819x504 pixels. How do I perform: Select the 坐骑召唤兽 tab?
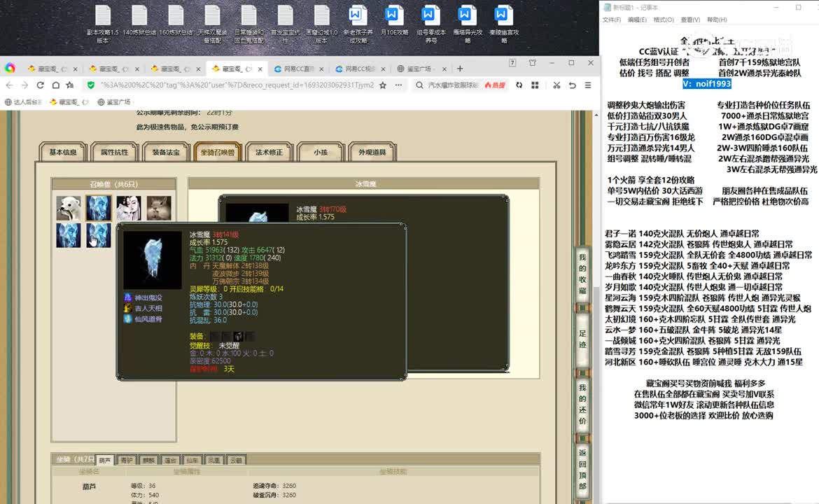click(217, 152)
